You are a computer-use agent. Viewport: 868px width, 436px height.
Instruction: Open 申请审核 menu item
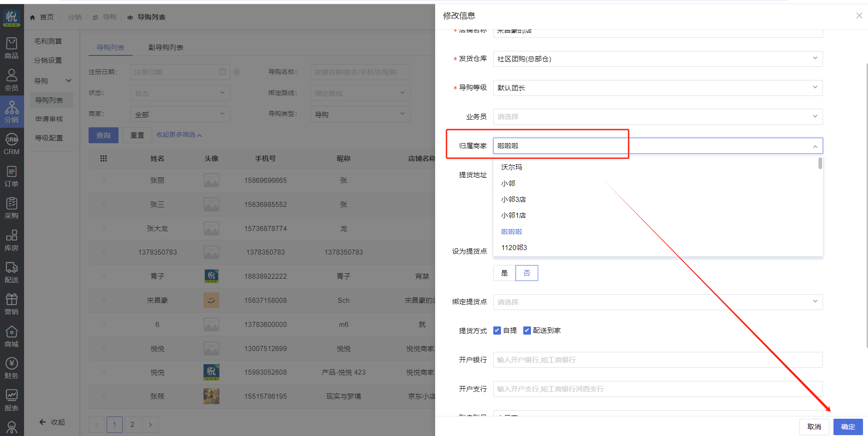click(x=50, y=119)
